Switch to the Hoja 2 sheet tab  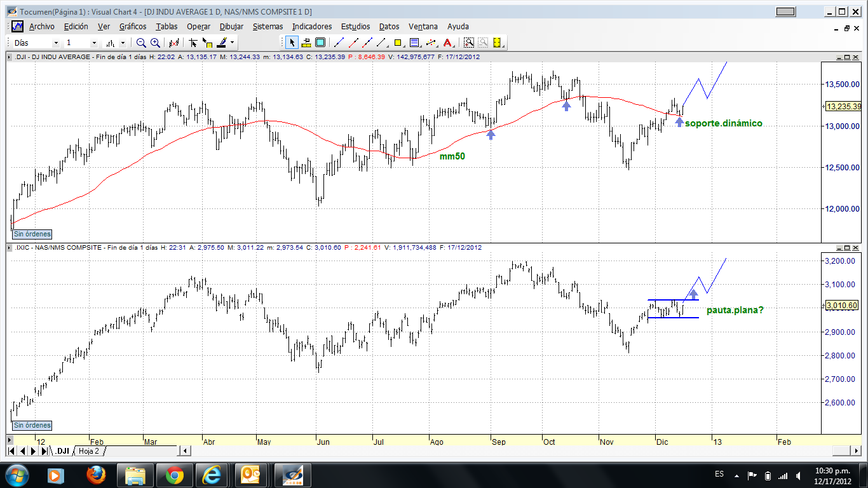(x=89, y=451)
